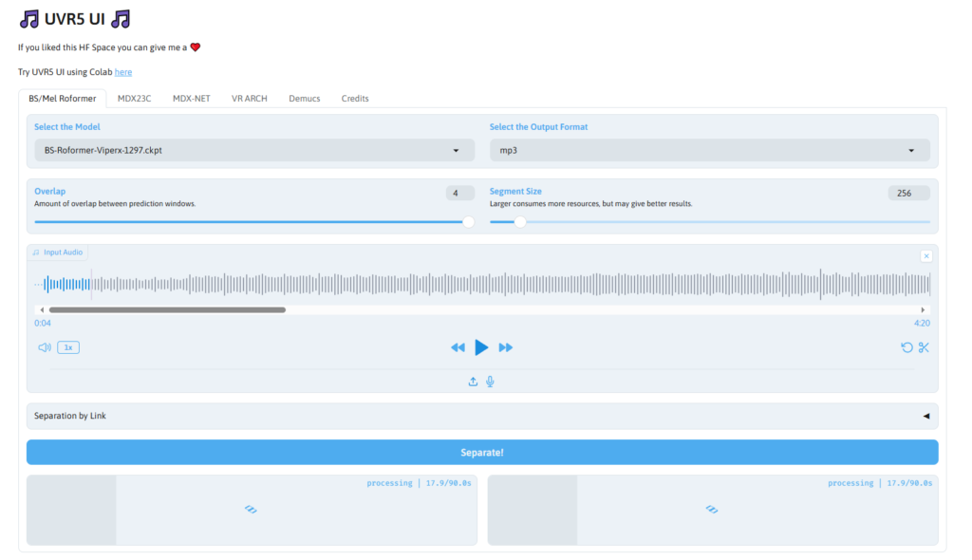972x560 pixels.
Task: Switch to the VR ARCH tab
Action: click(250, 99)
